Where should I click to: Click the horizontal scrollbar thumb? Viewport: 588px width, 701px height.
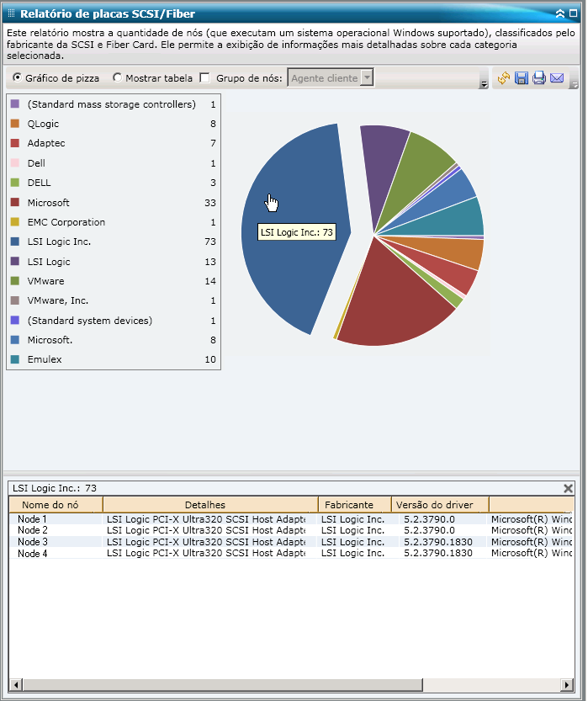pos(223,684)
